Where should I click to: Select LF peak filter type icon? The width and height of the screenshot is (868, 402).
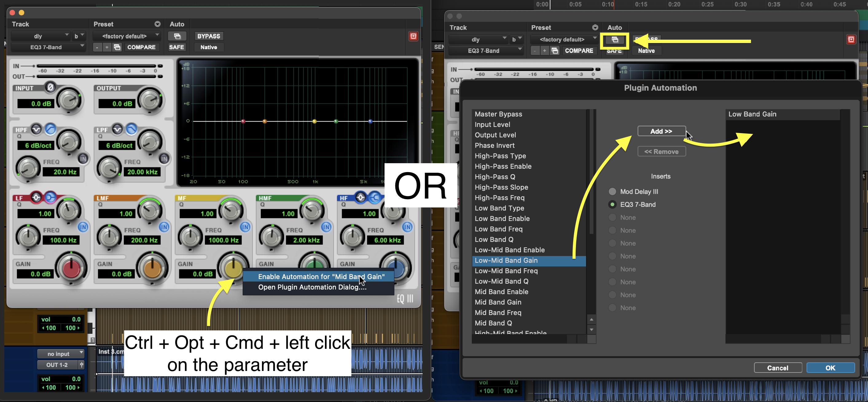(x=36, y=197)
